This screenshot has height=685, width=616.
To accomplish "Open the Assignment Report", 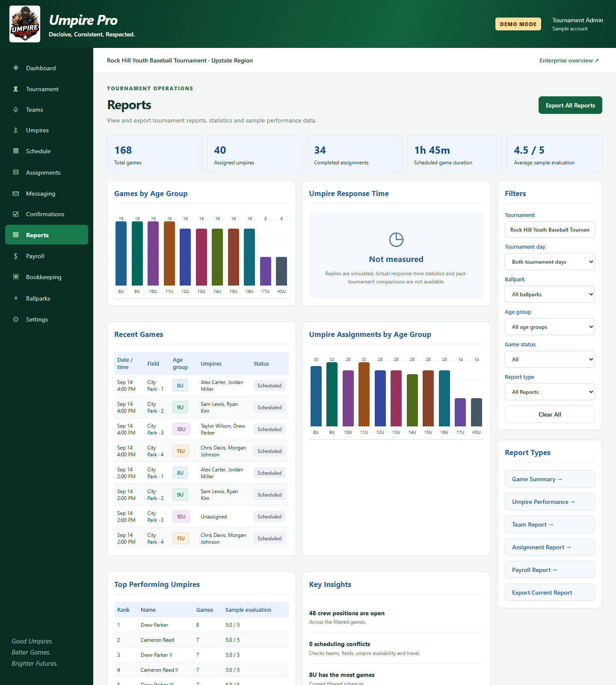I will click(550, 547).
